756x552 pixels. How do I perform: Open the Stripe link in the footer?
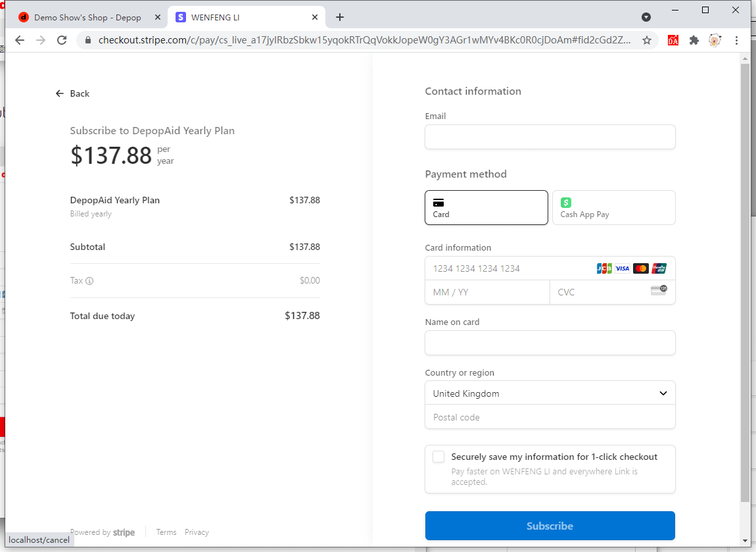click(124, 532)
